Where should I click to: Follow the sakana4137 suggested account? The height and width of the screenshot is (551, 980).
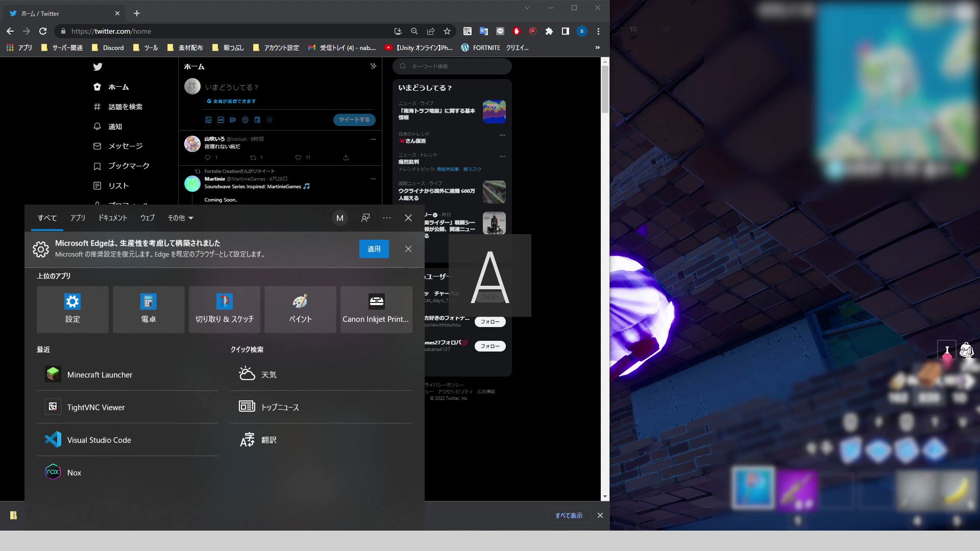point(490,346)
